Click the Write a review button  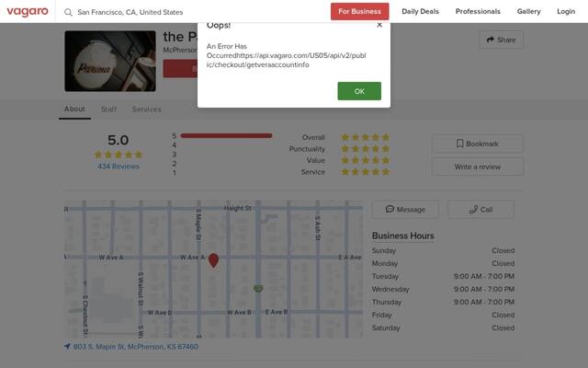(x=478, y=167)
